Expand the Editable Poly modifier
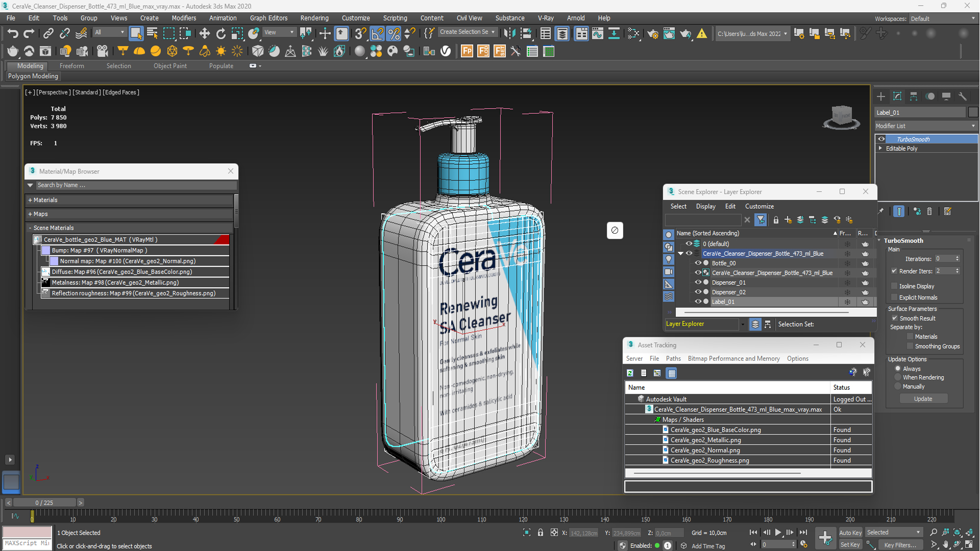Image resolution: width=980 pixels, height=551 pixels. 880,148
